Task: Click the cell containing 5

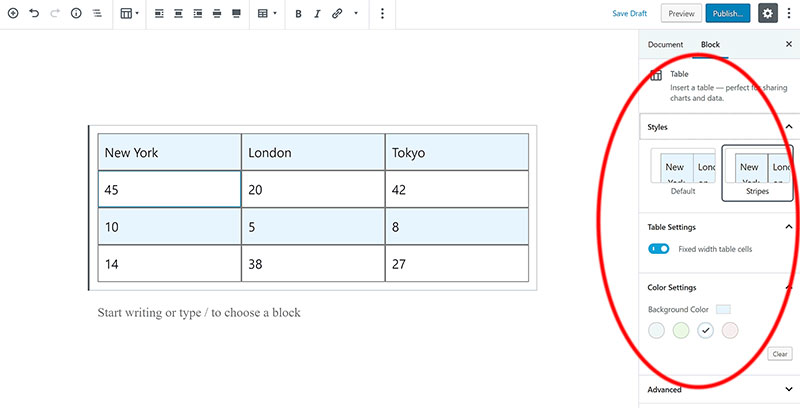Action: pos(313,226)
